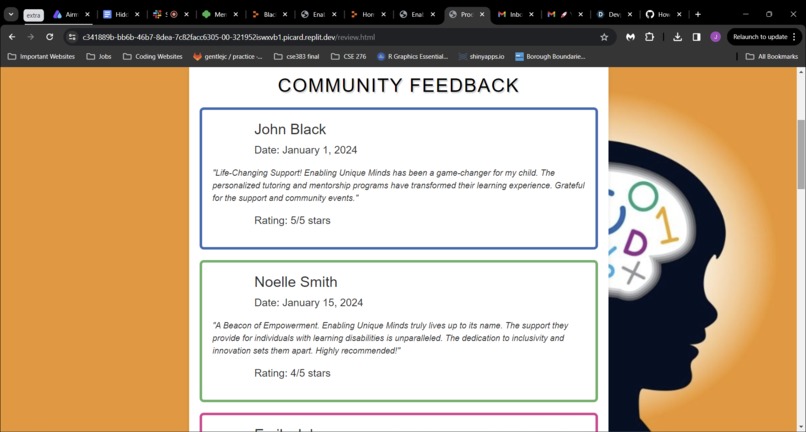Open Coding Websites bookmark folder
This screenshot has height=432, width=806.
click(x=153, y=57)
